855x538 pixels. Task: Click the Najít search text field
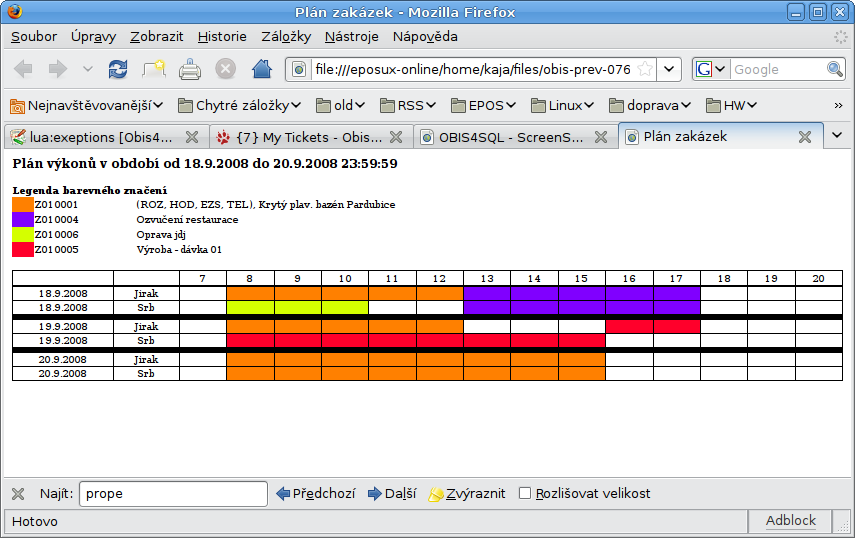point(173,494)
